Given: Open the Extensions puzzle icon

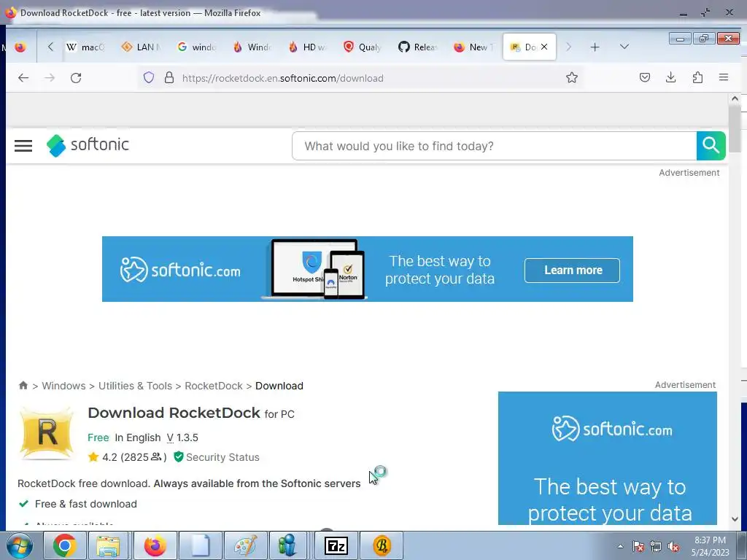Looking at the screenshot, I should [x=697, y=77].
